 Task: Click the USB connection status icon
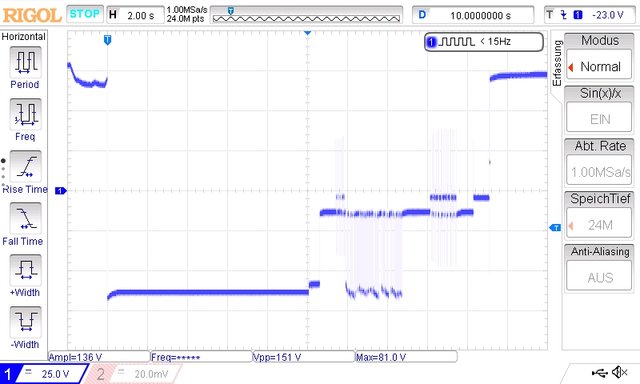599,372
